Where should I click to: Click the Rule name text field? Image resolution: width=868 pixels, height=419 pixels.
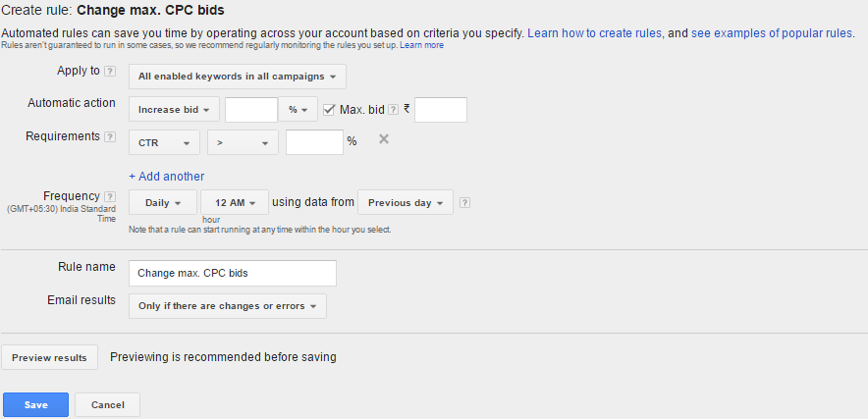pyautogui.click(x=233, y=273)
